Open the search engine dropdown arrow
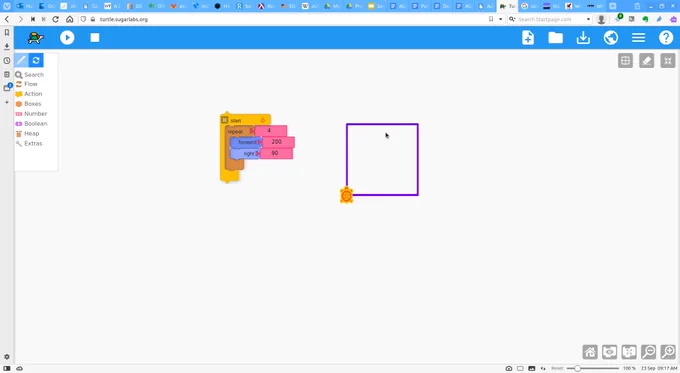The width and height of the screenshot is (680, 373). (x=588, y=19)
